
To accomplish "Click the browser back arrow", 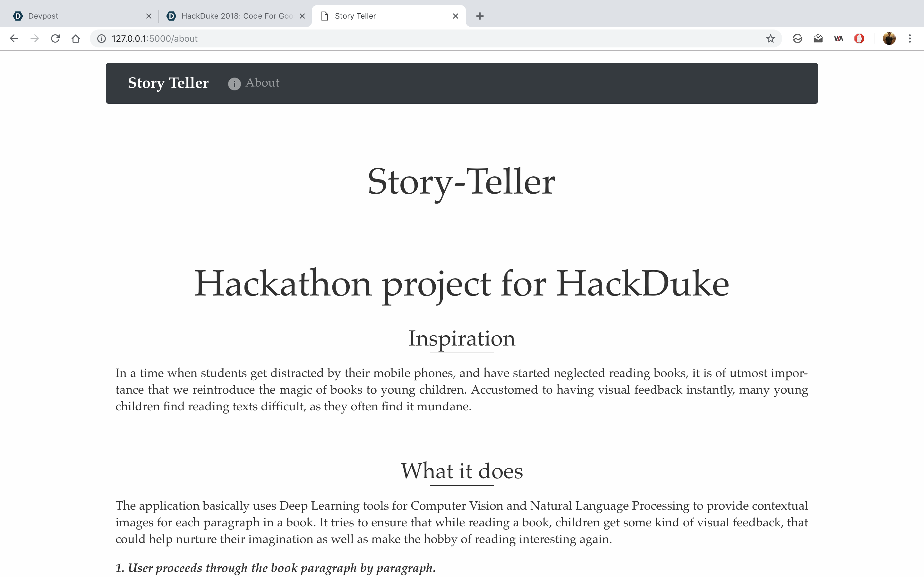I will click(14, 38).
